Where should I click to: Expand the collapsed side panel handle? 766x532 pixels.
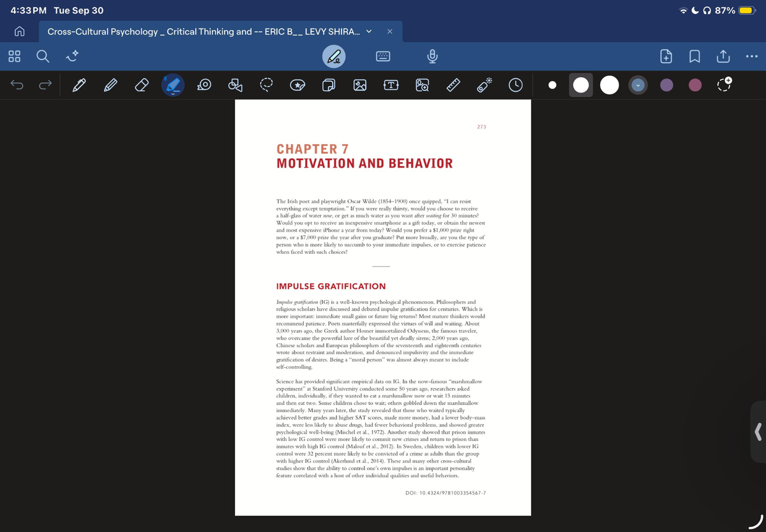point(758,432)
